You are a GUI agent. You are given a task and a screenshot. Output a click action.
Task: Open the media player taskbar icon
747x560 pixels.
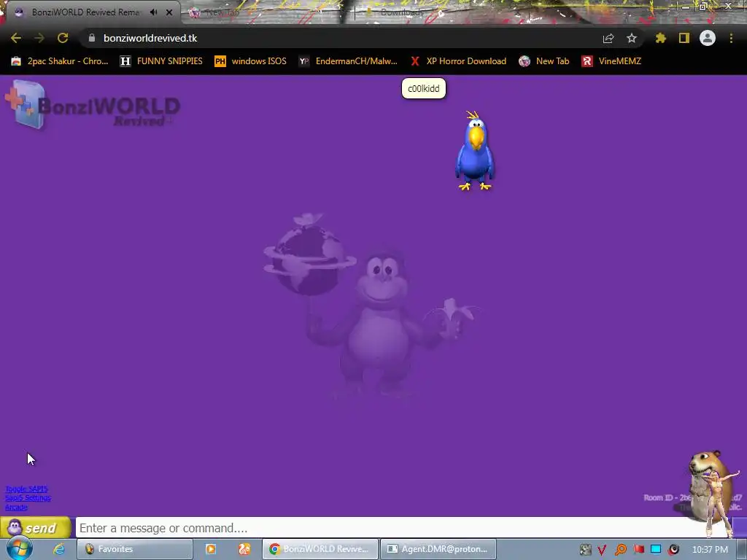pyautogui.click(x=211, y=549)
